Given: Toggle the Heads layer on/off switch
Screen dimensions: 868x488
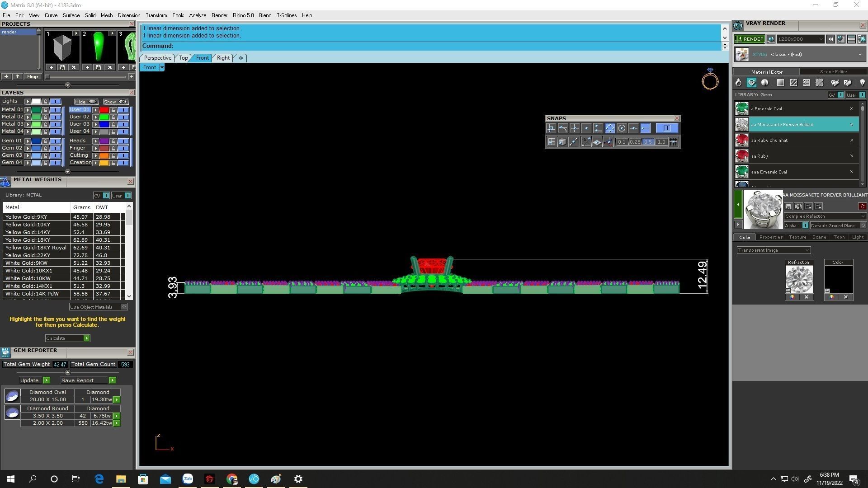Looking at the screenshot, I should click(x=123, y=141).
